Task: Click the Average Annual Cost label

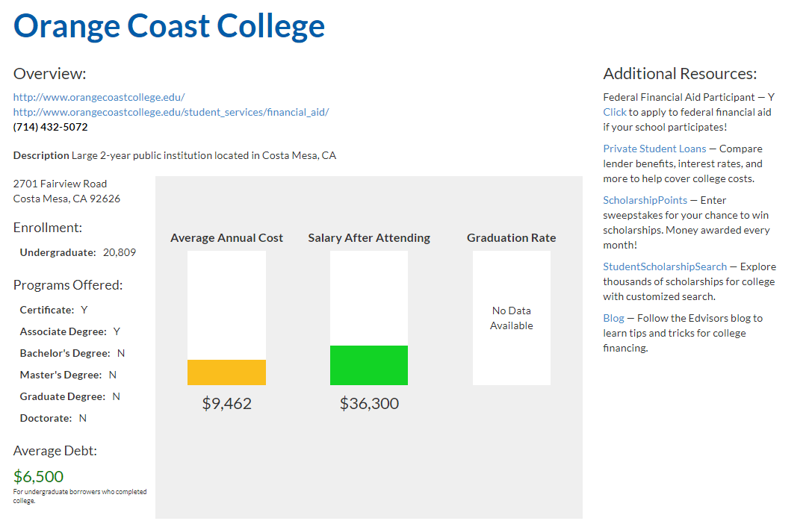Action: point(227,238)
